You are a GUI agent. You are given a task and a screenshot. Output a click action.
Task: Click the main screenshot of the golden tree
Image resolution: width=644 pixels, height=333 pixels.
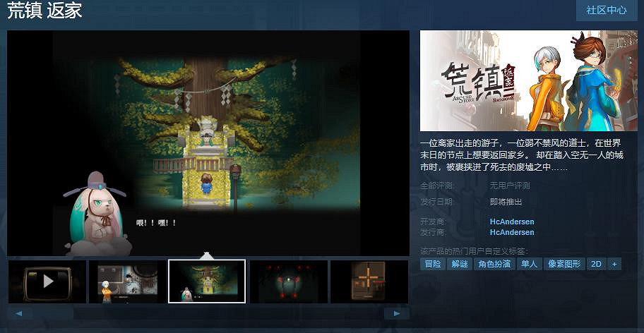point(208,143)
